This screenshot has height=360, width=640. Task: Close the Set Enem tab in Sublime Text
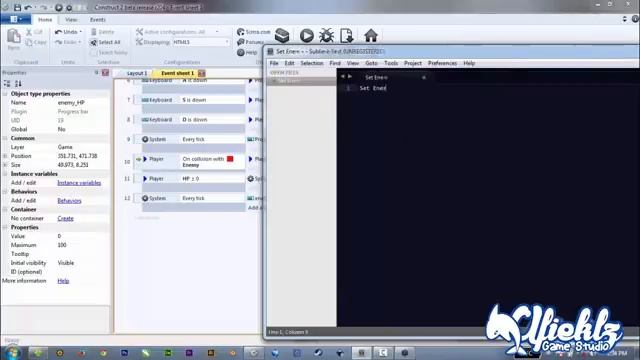coord(424,78)
